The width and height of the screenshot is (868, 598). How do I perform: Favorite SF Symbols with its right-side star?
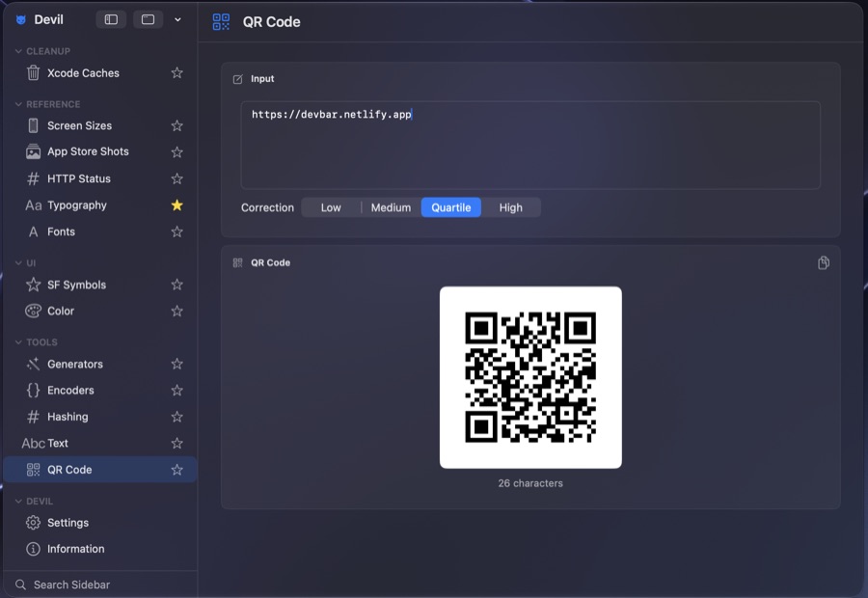(177, 284)
